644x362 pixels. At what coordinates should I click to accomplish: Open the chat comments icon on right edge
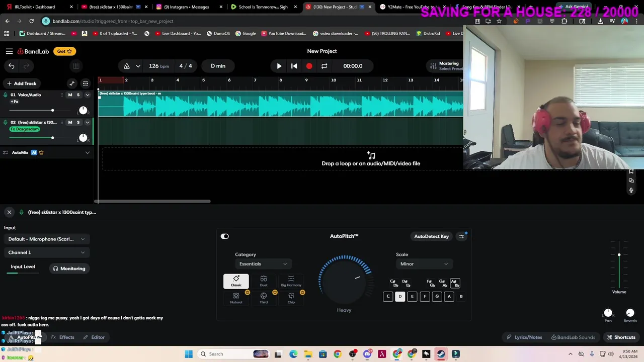pos(631,180)
